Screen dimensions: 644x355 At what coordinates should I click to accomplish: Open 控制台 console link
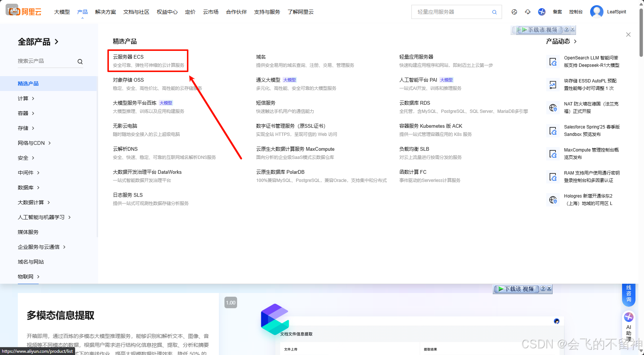pos(576,12)
